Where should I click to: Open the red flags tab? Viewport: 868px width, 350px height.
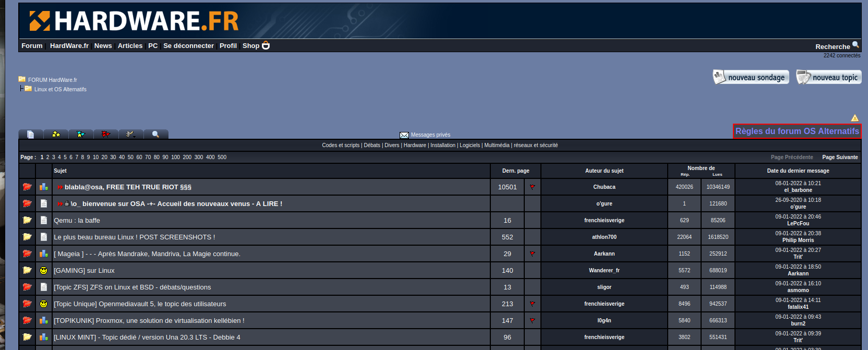click(x=106, y=134)
